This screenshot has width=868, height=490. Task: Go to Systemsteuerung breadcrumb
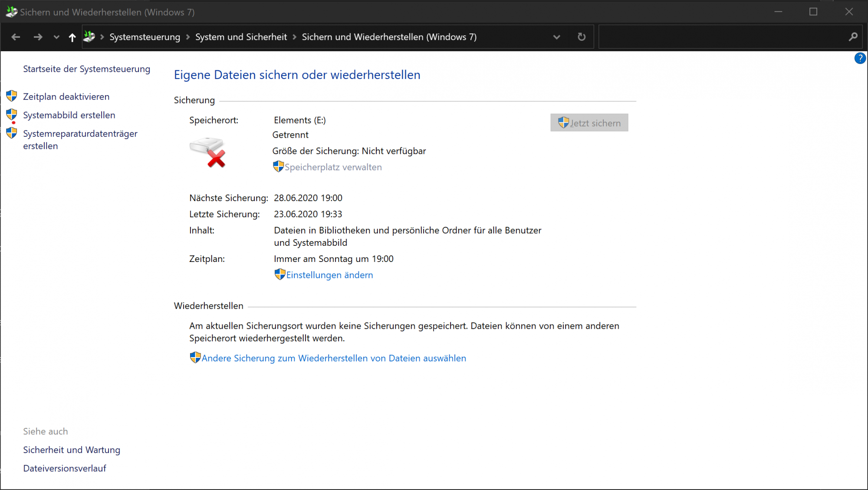pos(145,37)
